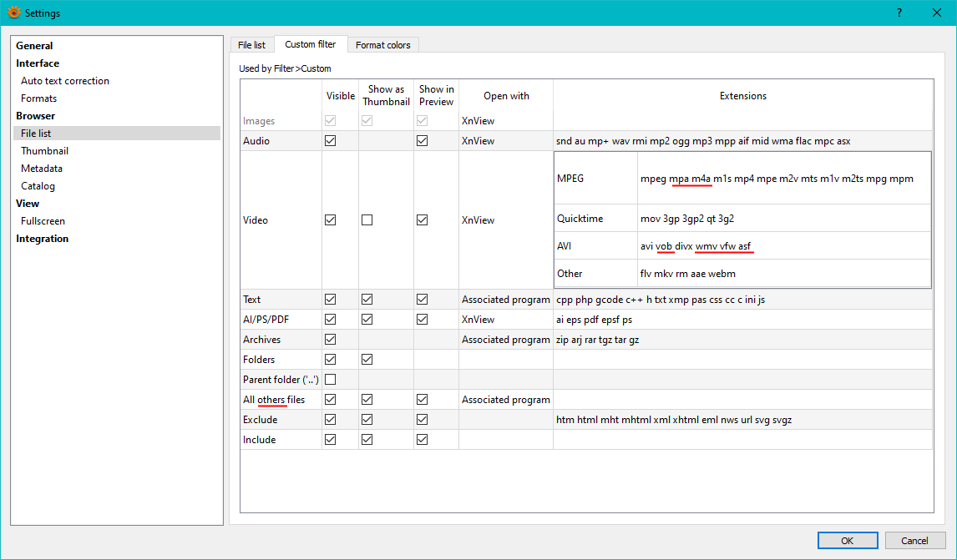Open Auto text correction settings

[x=65, y=81]
